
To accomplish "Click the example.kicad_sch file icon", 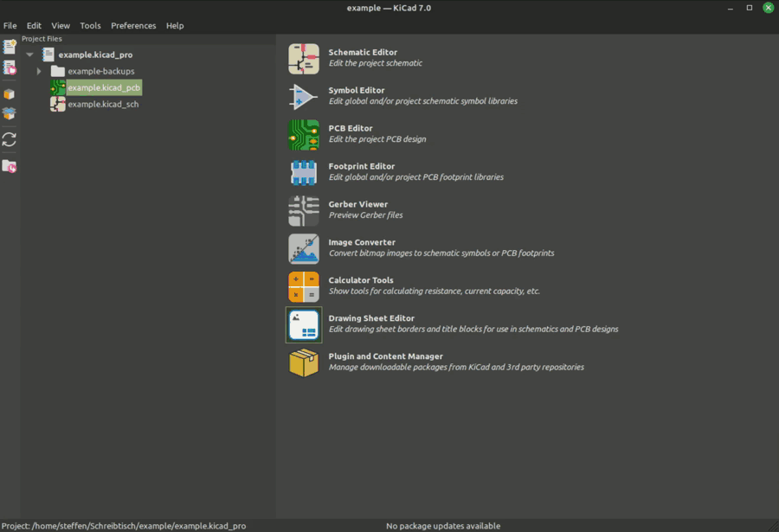I will click(x=58, y=104).
